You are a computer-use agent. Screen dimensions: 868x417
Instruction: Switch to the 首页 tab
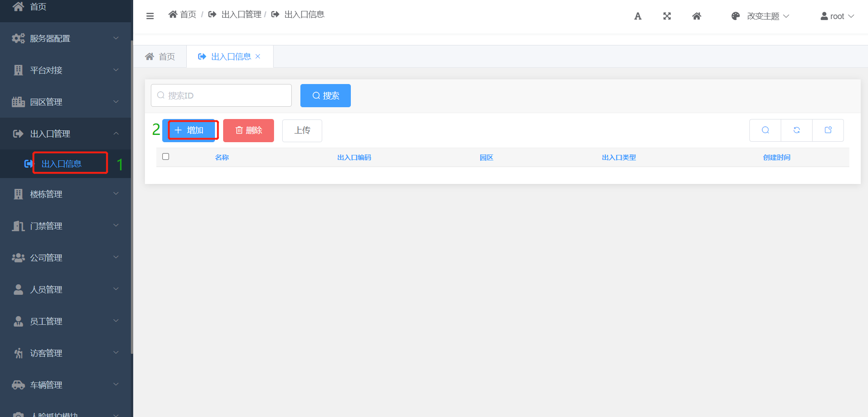point(160,57)
